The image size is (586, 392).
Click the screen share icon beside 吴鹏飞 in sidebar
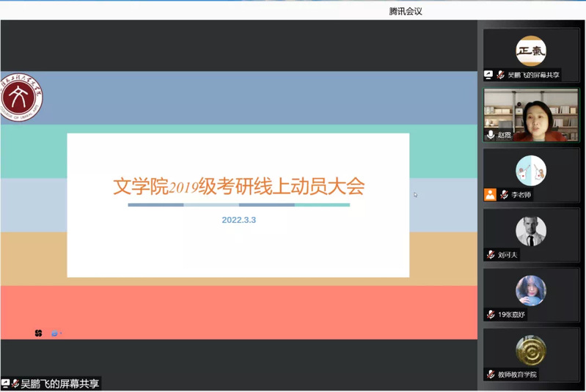point(489,75)
